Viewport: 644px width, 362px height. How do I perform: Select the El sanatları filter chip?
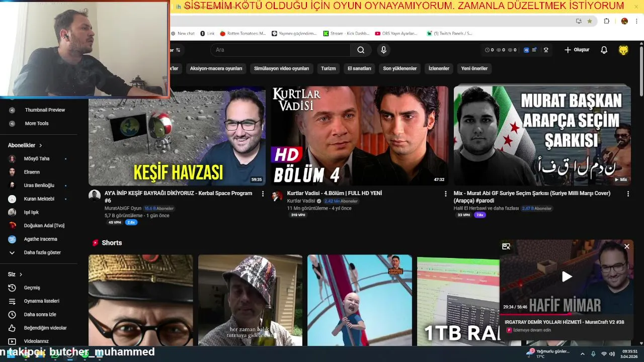[x=359, y=68]
